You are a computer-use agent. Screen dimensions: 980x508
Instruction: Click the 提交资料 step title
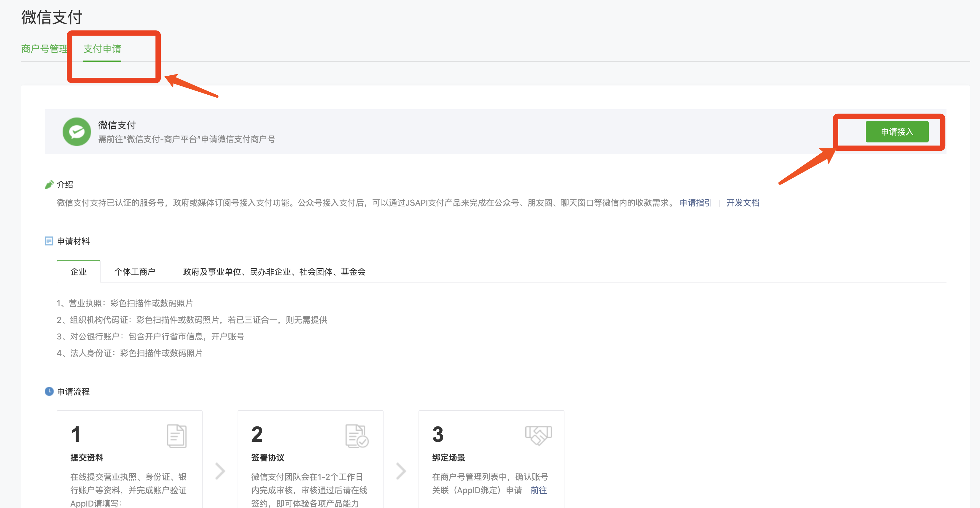pyautogui.click(x=87, y=457)
